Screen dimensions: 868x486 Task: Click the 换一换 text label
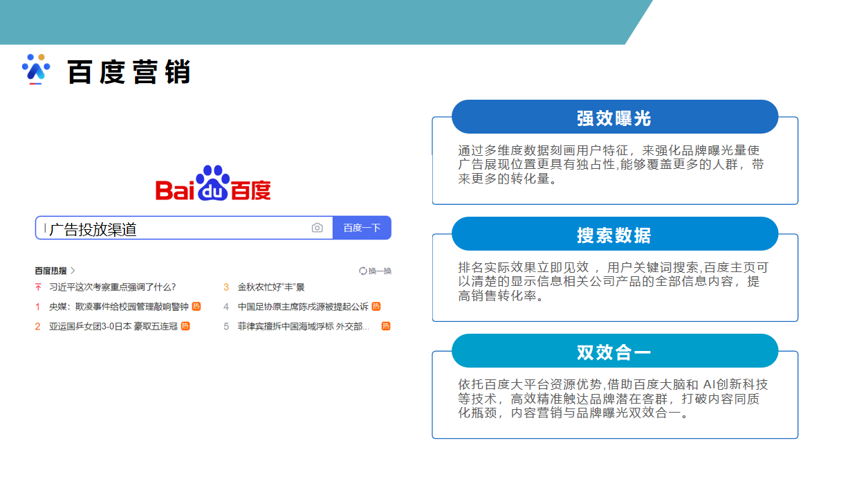[380, 271]
